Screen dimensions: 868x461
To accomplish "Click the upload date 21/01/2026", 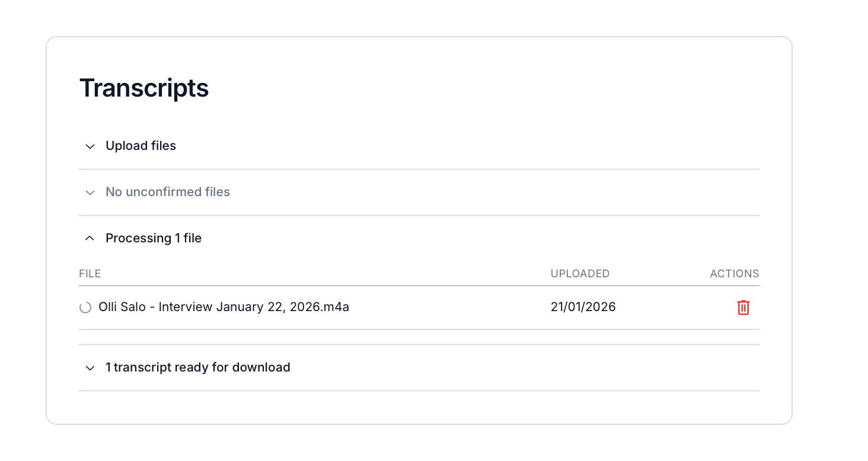I will (583, 307).
